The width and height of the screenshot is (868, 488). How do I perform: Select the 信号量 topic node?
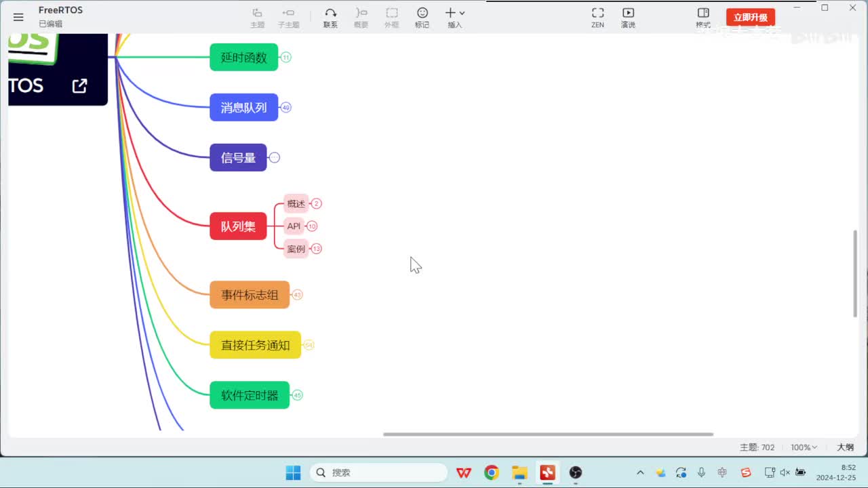tap(239, 157)
